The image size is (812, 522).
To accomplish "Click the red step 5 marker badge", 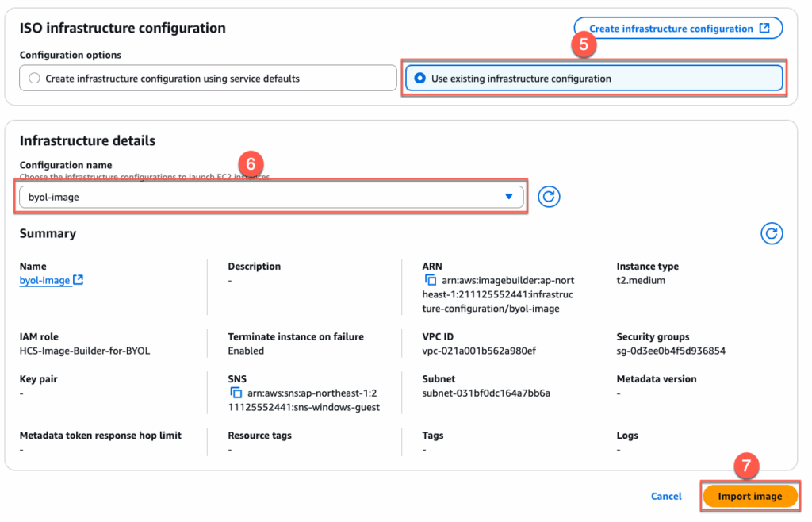I will (x=584, y=45).
